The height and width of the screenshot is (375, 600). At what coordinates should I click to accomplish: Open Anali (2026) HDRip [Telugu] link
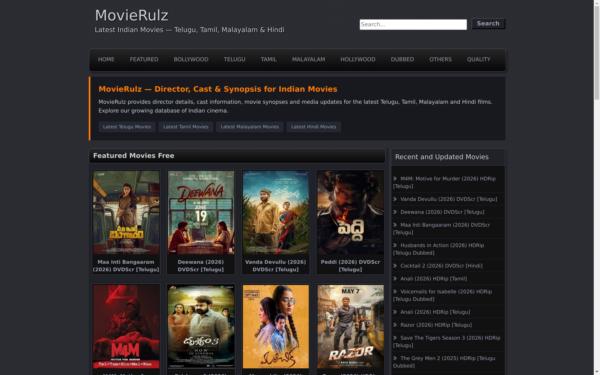(435, 312)
